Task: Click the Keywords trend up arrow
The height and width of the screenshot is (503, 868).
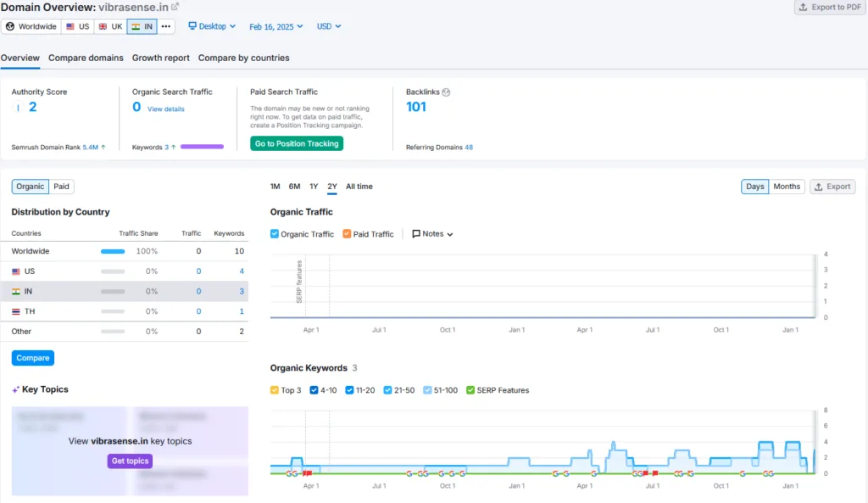Action: pos(173,147)
